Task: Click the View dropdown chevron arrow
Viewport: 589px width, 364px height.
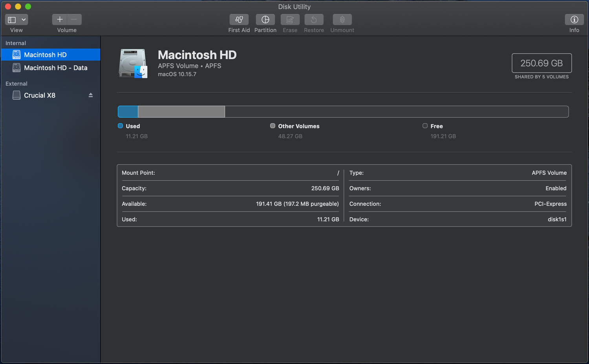Action: point(24,20)
